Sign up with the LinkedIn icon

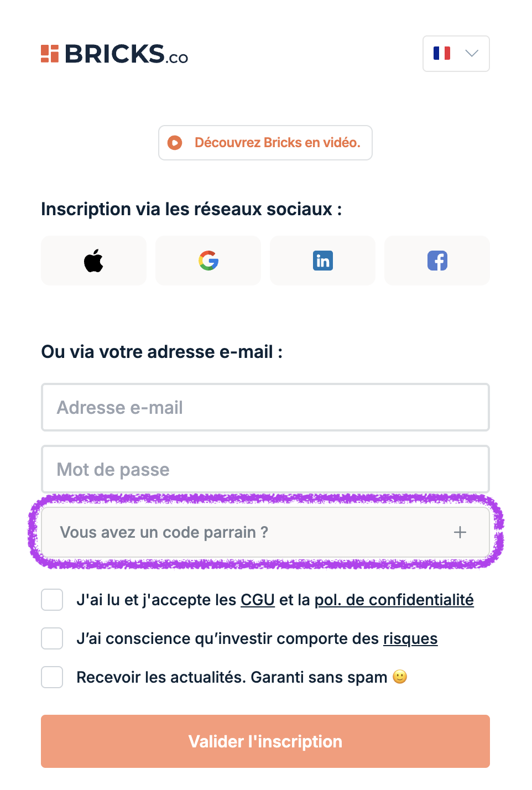tap(322, 261)
